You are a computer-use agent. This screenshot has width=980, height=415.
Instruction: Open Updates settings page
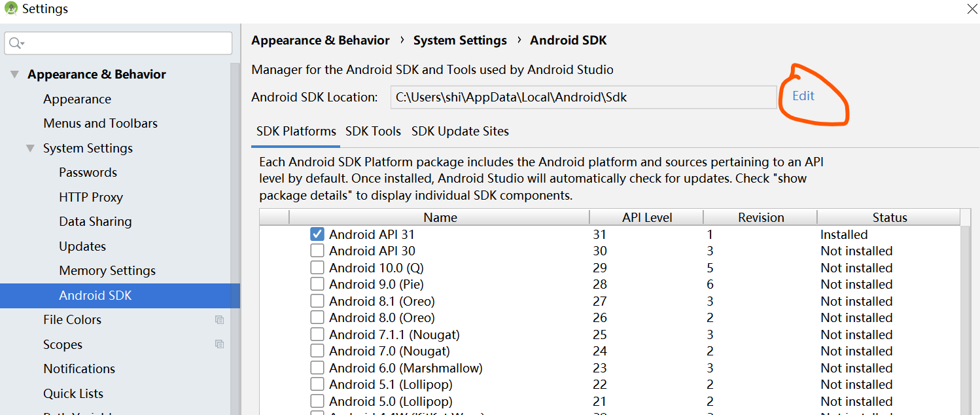click(82, 247)
